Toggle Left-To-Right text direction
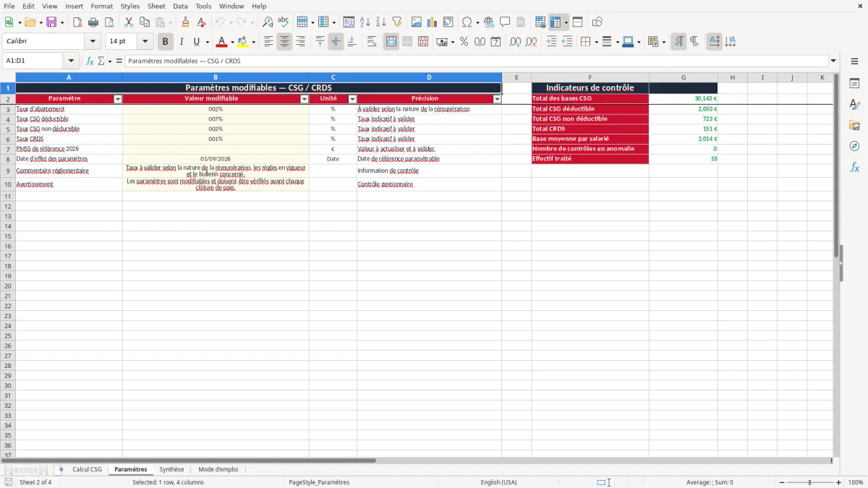This screenshot has height=488, width=868. [x=678, y=42]
